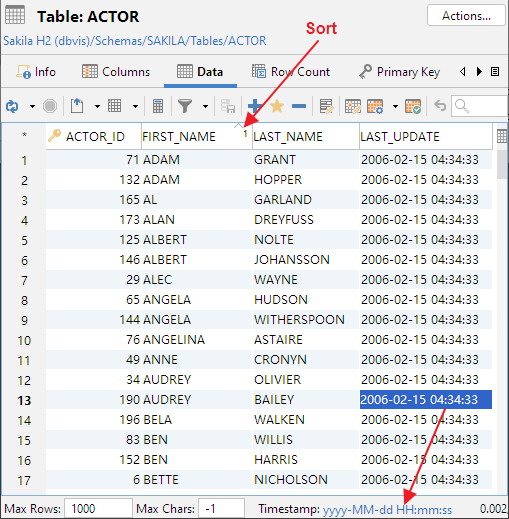Add a row with the blue plus icon
Image resolution: width=509 pixels, height=519 pixels.
[x=255, y=106]
